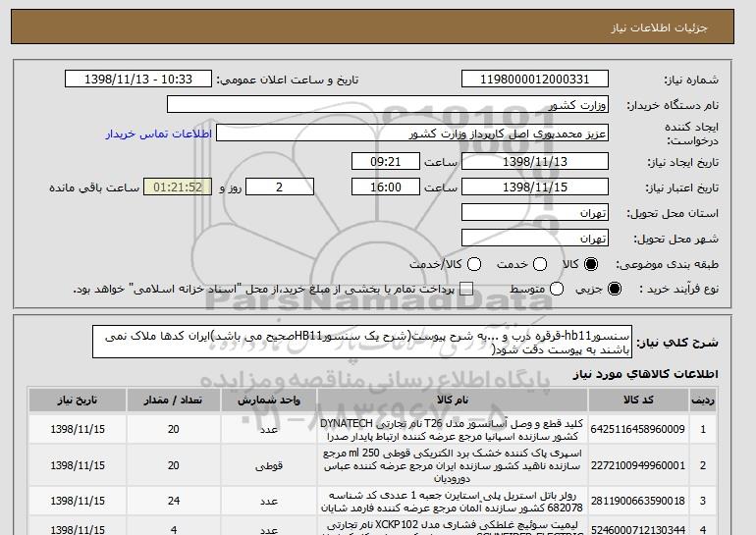
Task: Click the remaining days field showing 2
Action: pyautogui.click(x=280, y=187)
